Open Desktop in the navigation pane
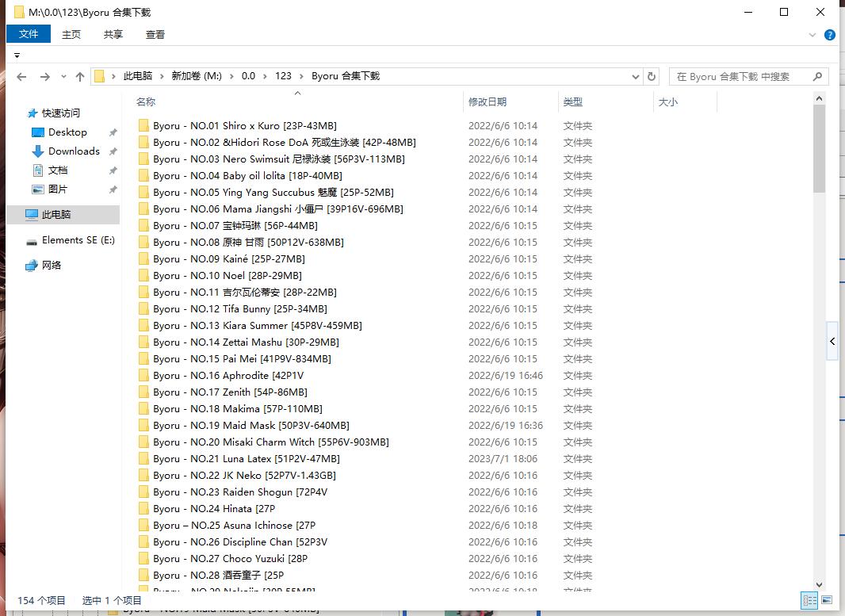 point(67,132)
